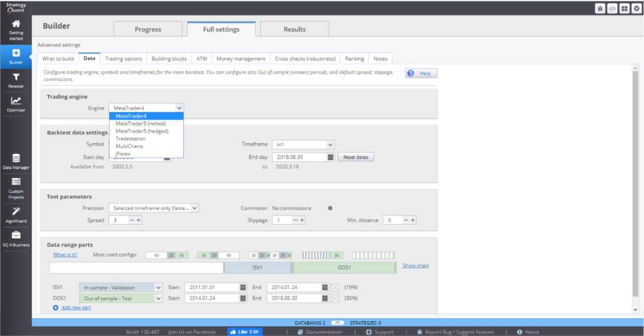Open the Cross checks (robustness) tab

click(305, 58)
